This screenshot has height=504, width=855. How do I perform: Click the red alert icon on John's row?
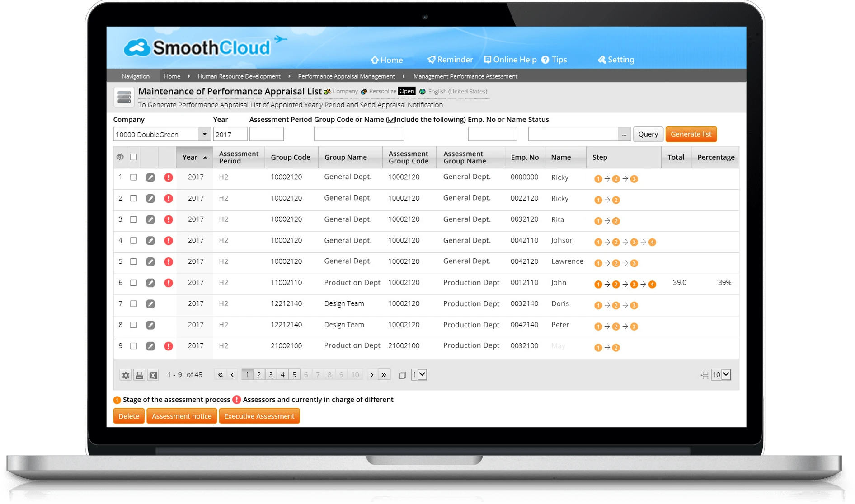(169, 283)
